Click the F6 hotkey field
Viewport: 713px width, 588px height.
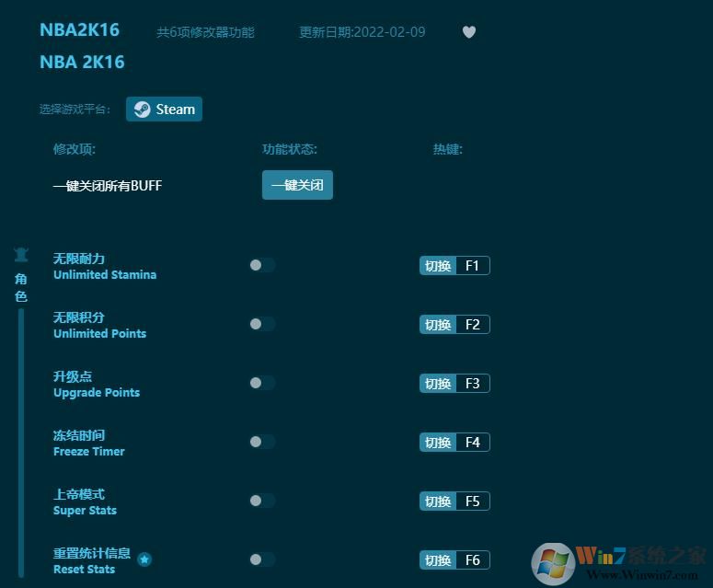[473, 559]
